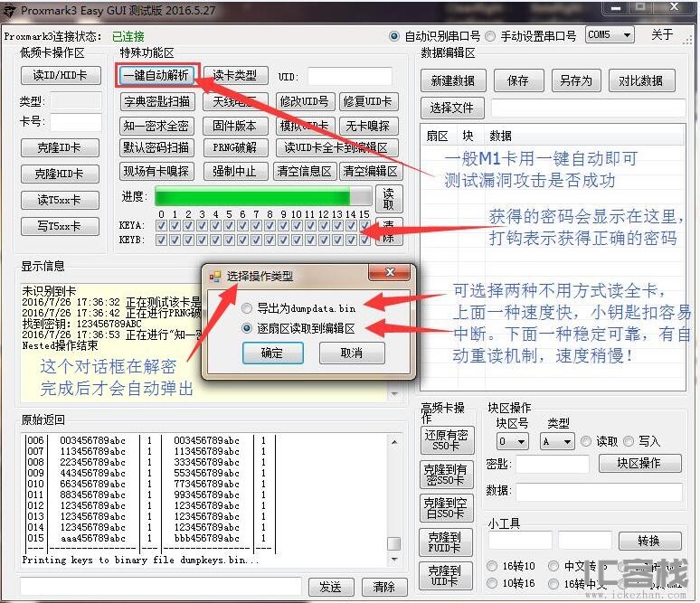Select the 写入 radio in 块区操作
This screenshot has height=603, width=700.
629,441
